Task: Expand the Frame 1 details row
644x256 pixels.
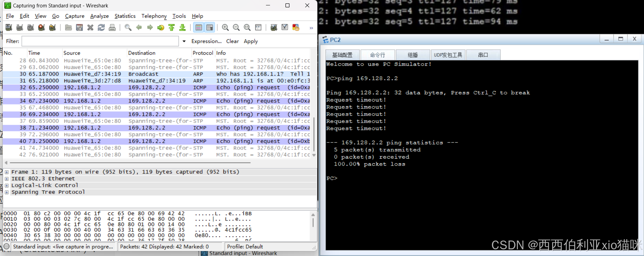Action: point(6,172)
